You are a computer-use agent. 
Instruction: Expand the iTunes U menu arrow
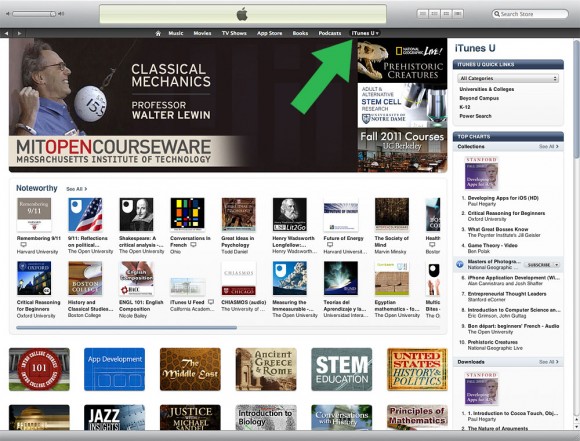pyautogui.click(x=377, y=33)
